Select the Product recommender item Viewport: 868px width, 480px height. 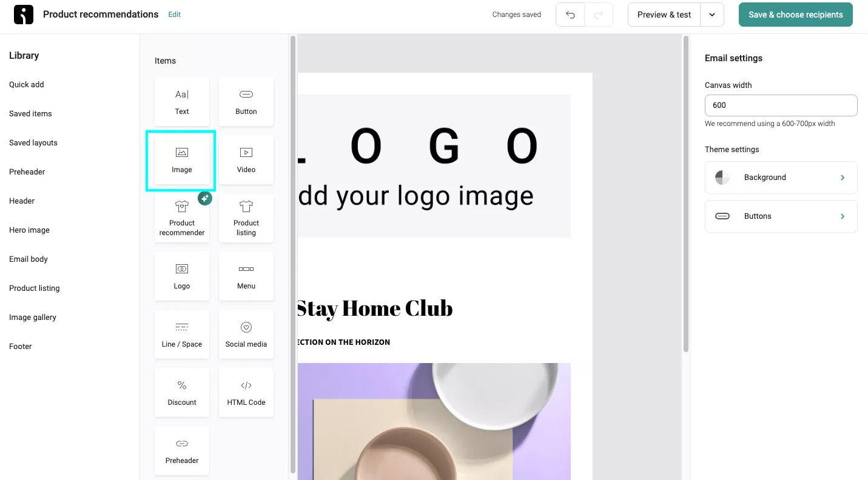pyautogui.click(x=181, y=218)
